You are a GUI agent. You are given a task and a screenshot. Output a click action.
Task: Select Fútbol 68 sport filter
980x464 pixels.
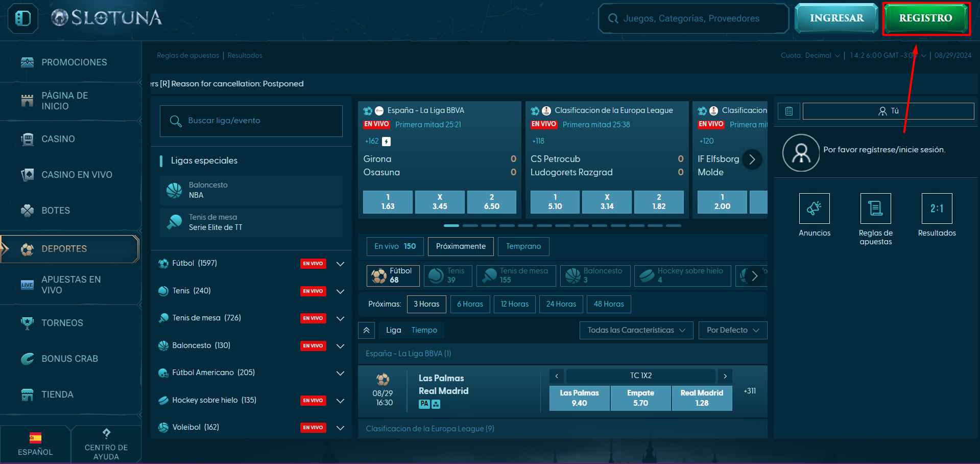(393, 276)
